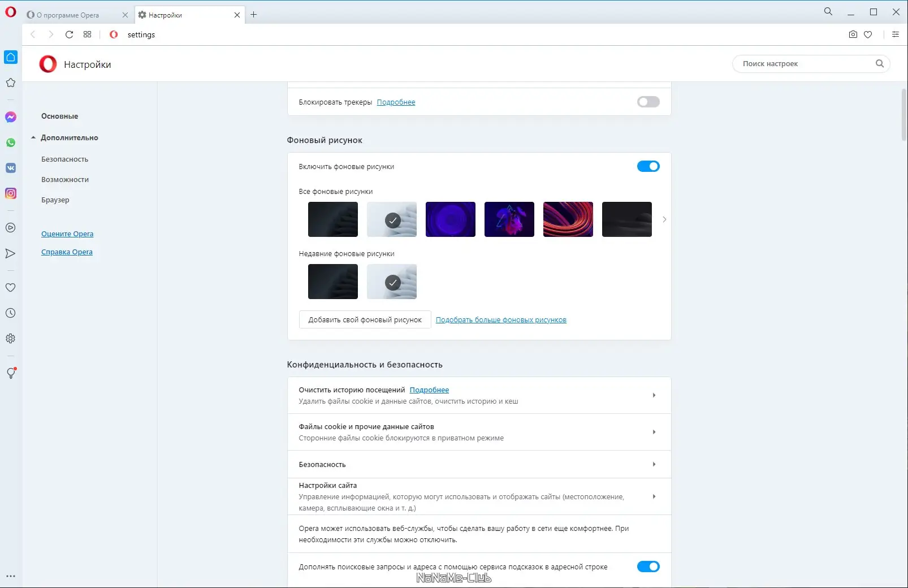Disable address bar search suggestions toggle

(648, 567)
